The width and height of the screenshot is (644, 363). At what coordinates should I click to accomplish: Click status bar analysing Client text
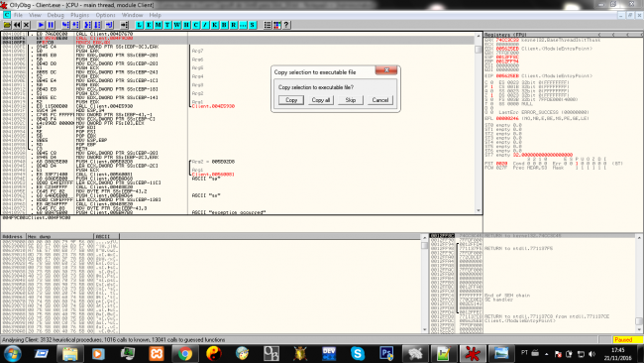pos(113,339)
